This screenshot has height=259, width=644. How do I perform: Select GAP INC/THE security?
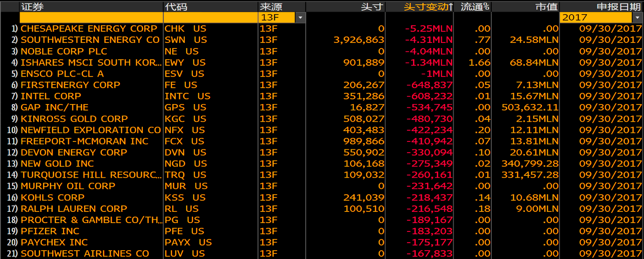[x=55, y=107]
